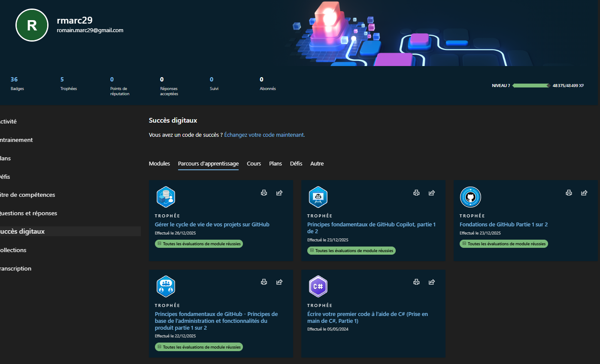Open Gérer le cycle de vie GitHub link
Viewport: 600px width, 364px height.
[212, 224]
